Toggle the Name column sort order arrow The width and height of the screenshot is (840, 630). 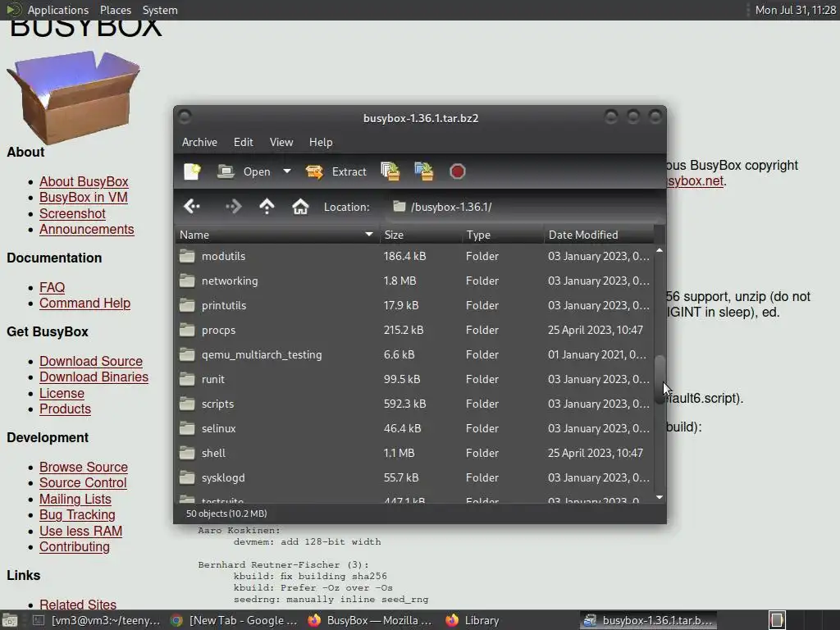click(368, 235)
